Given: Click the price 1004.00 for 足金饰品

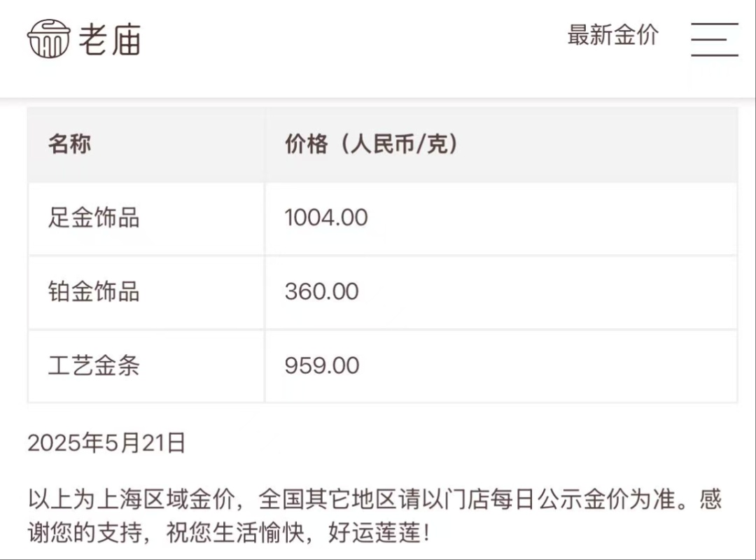Looking at the screenshot, I should (x=325, y=218).
